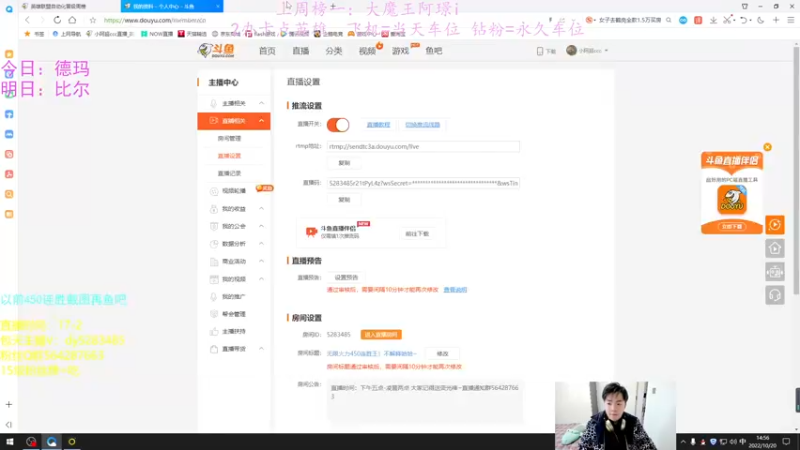Click the copy button under stream key
Screen dimensions: 800x450
(344, 199)
